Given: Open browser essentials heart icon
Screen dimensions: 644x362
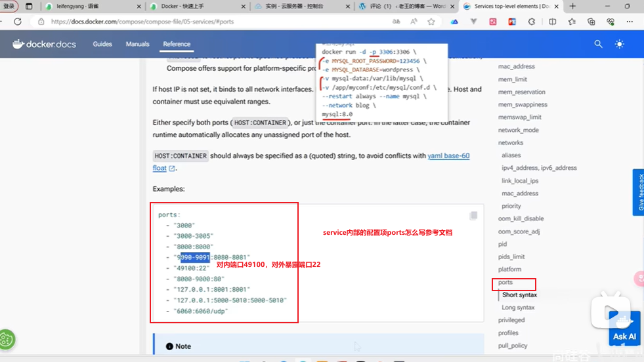Looking at the screenshot, I should pyautogui.click(x=611, y=22).
